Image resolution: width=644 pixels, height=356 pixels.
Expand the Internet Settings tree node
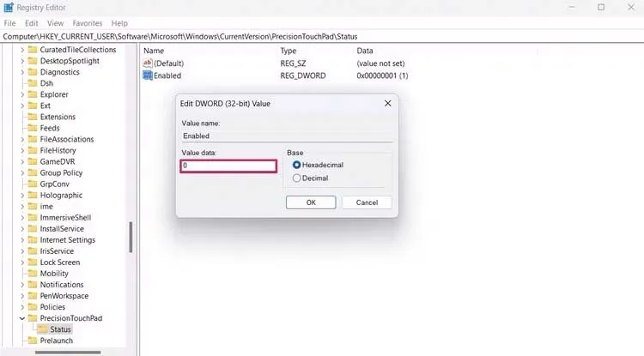pos(22,240)
